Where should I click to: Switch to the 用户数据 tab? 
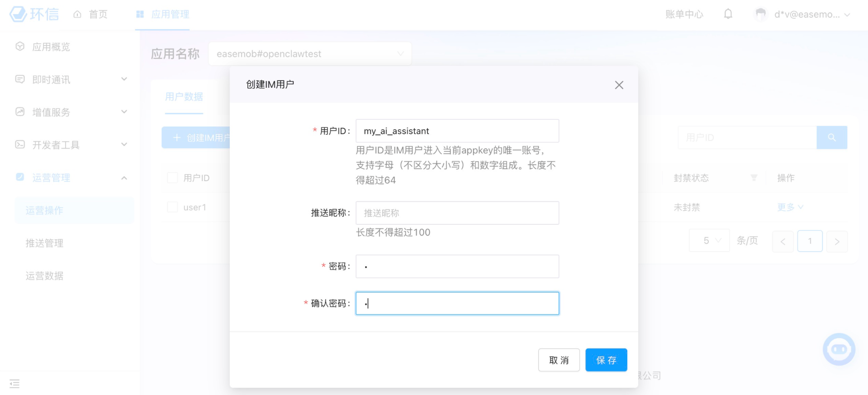pyautogui.click(x=184, y=96)
